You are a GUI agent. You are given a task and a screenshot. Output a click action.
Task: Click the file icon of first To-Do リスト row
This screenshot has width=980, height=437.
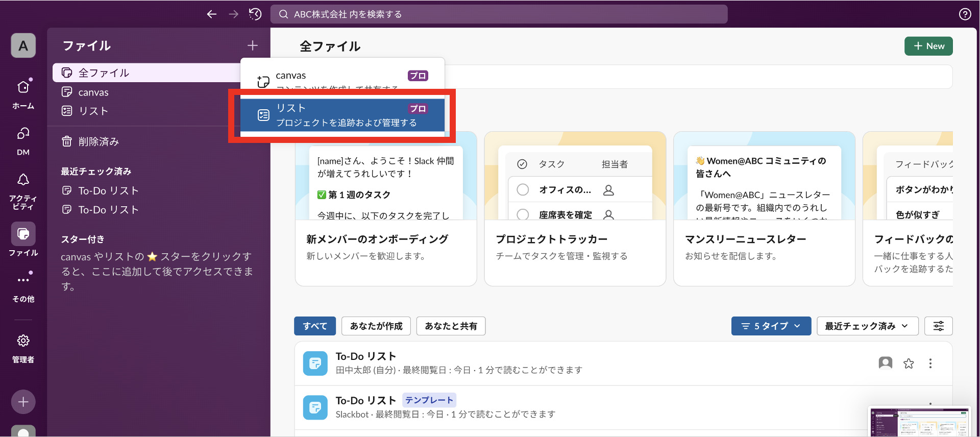pyautogui.click(x=315, y=363)
